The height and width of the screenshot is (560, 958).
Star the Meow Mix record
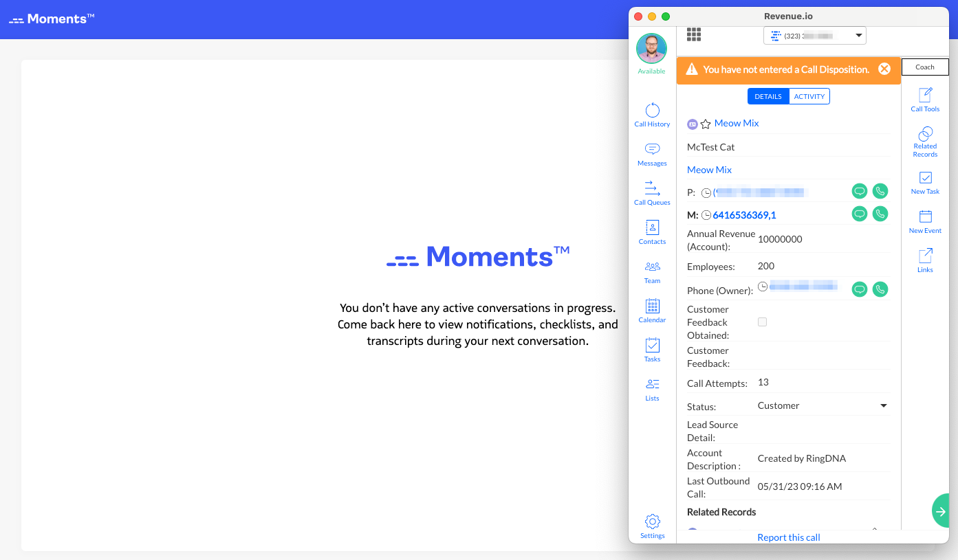click(x=706, y=124)
